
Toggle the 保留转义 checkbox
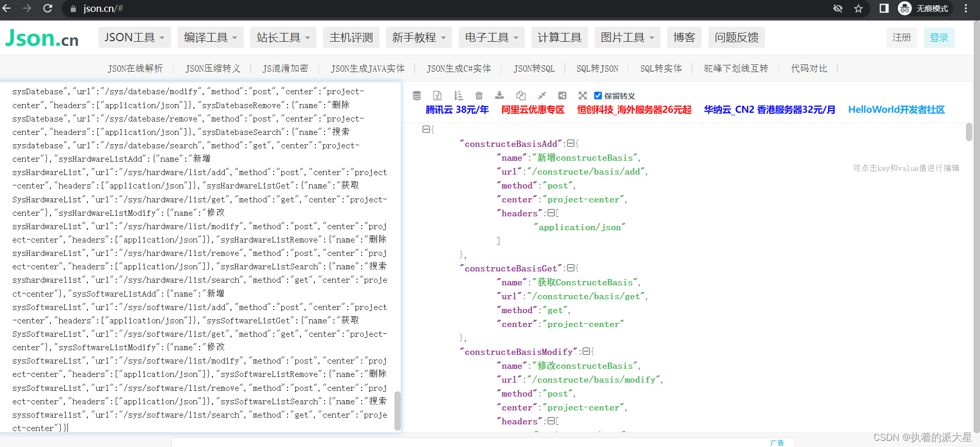click(x=598, y=95)
